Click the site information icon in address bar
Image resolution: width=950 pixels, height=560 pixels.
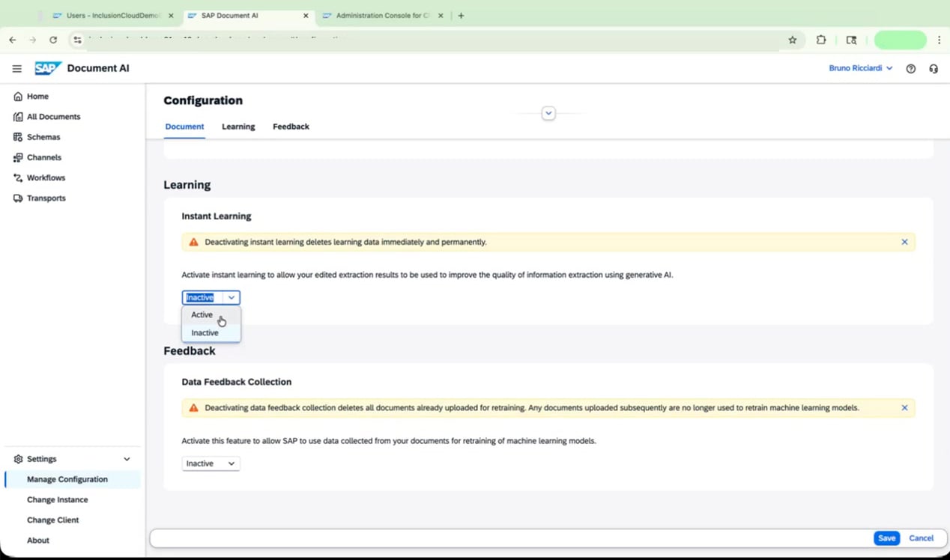[x=77, y=40]
